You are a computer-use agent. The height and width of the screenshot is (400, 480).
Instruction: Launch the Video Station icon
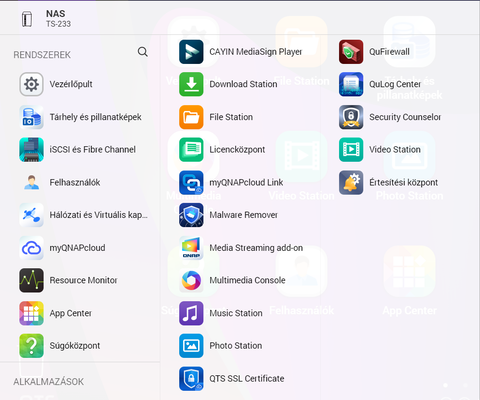[x=351, y=150]
